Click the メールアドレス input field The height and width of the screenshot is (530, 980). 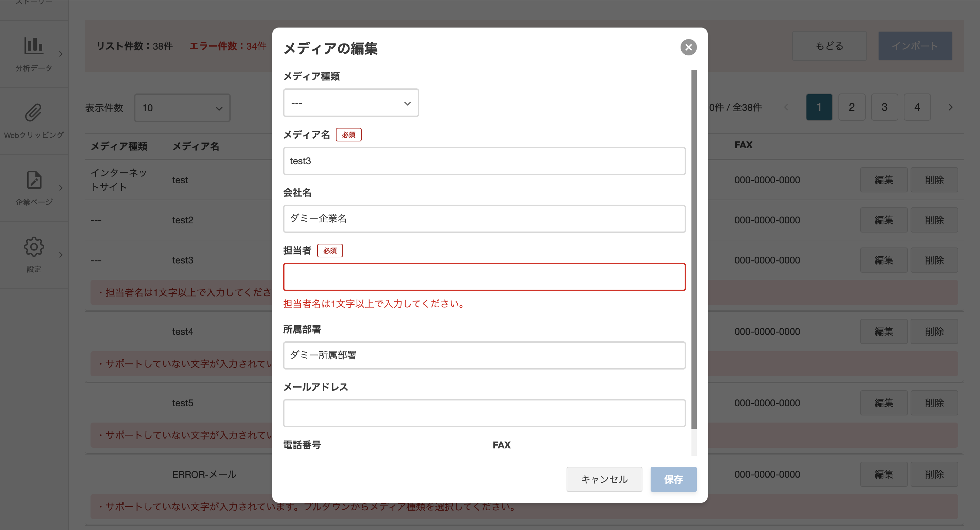tap(484, 413)
